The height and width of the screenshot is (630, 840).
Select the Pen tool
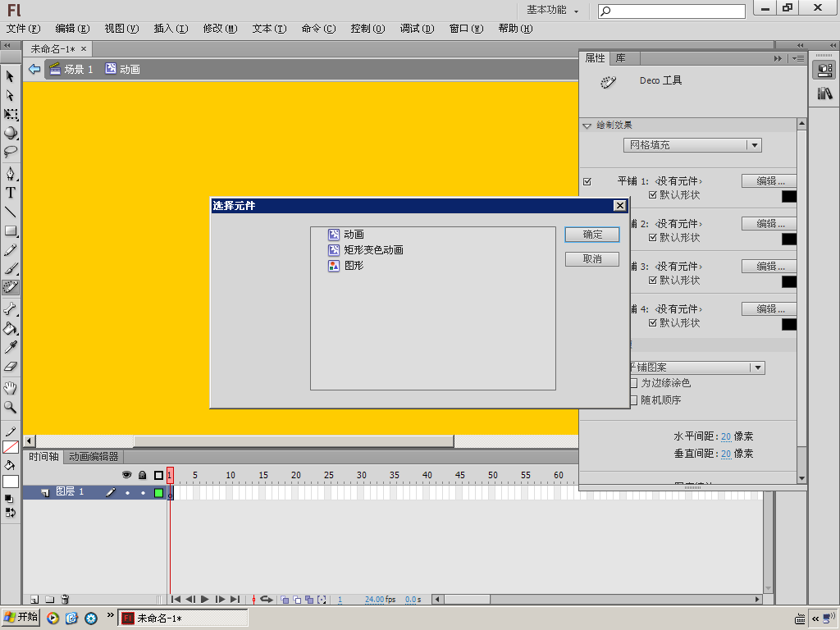(10, 173)
